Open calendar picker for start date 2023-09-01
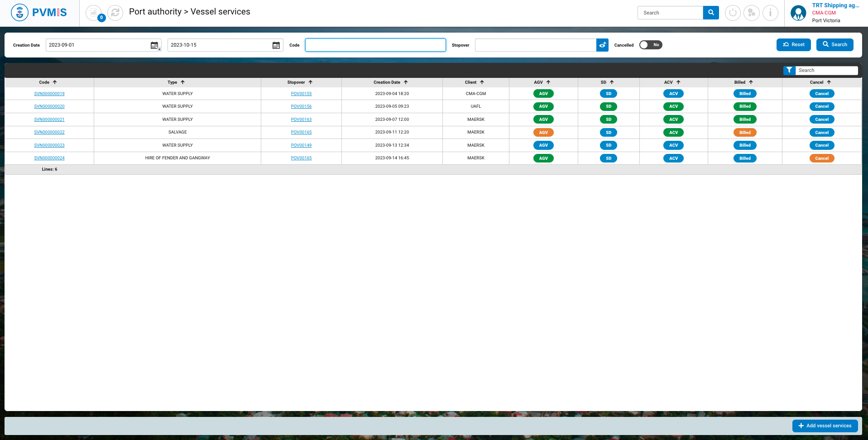The image size is (868, 440). point(154,45)
